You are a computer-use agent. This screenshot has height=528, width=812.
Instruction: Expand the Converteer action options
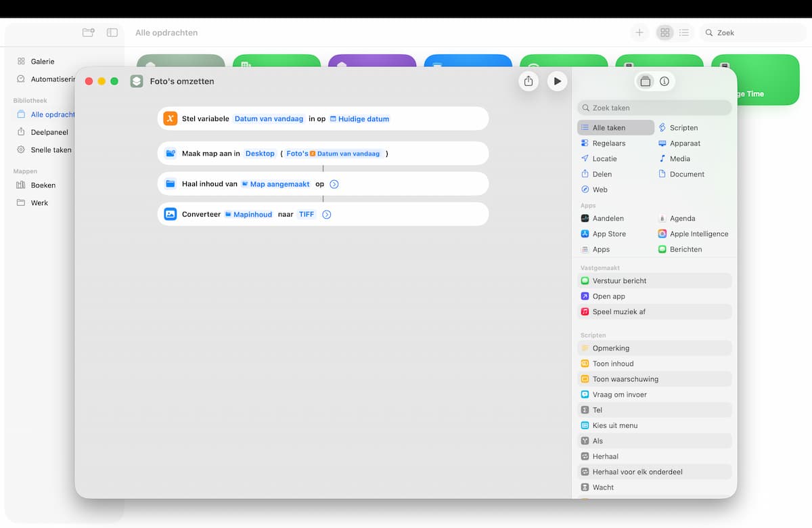327,215
